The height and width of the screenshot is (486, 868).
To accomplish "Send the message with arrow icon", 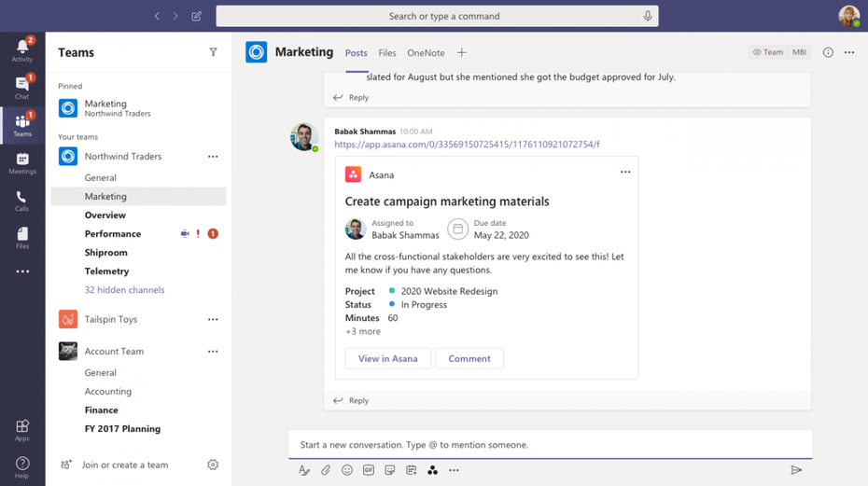I will (796, 470).
